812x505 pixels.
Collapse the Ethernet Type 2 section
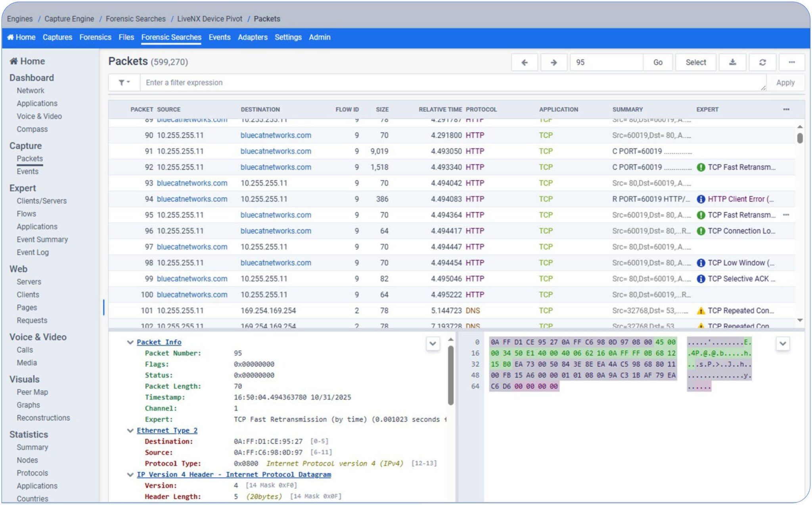pos(130,430)
